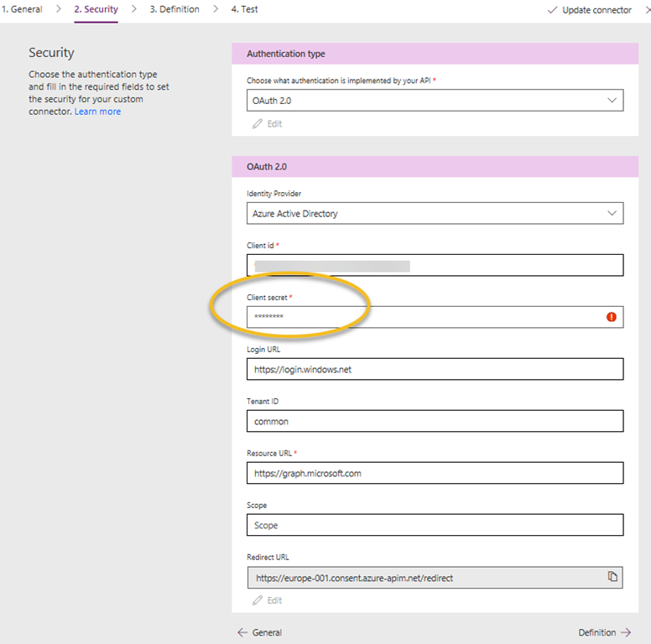Open the 3. Definition tab

[174, 9]
